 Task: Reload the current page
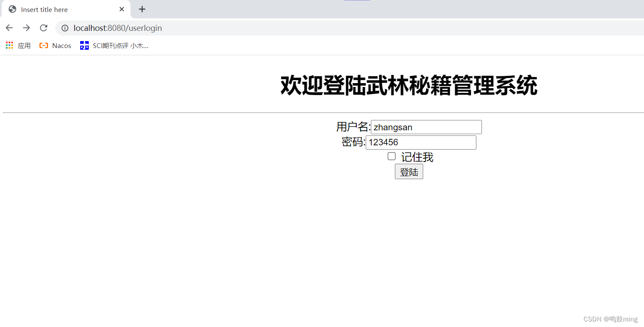pyautogui.click(x=43, y=27)
